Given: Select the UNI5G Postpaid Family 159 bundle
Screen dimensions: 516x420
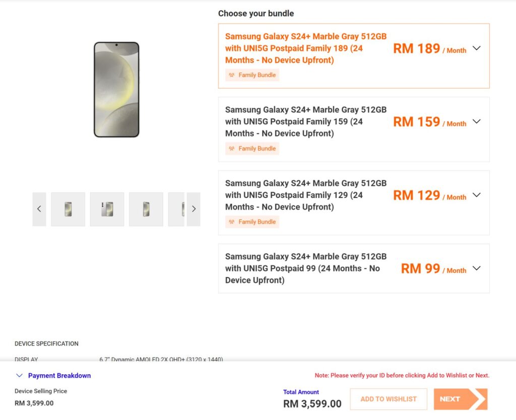Looking at the screenshot, I should [354, 129].
